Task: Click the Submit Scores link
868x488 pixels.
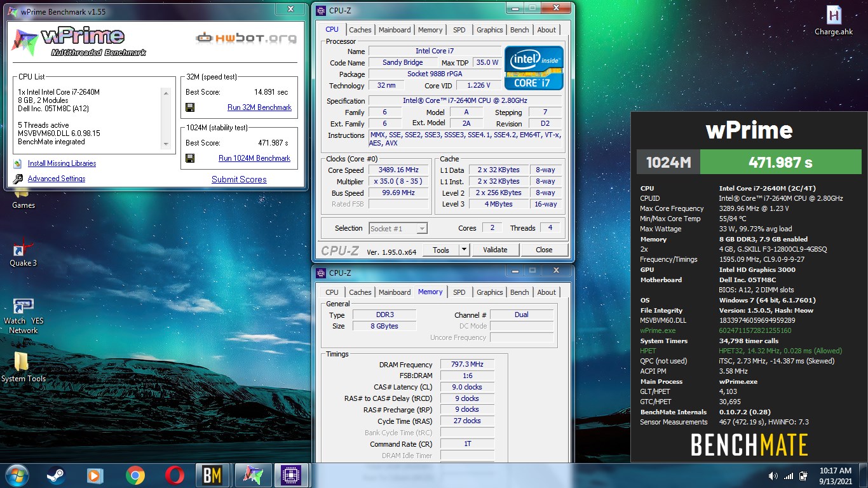Action: [x=239, y=179]
